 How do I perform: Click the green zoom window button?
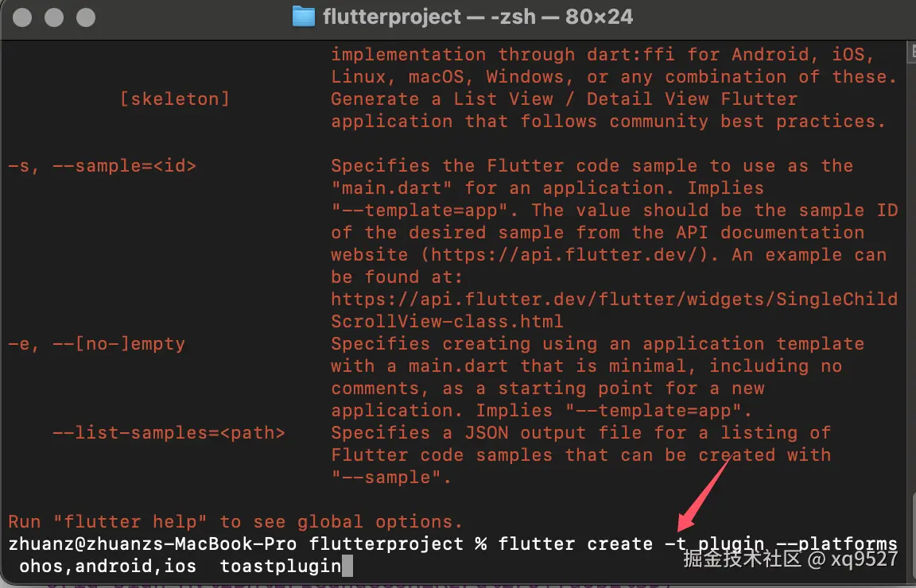[x=85, y=17]
